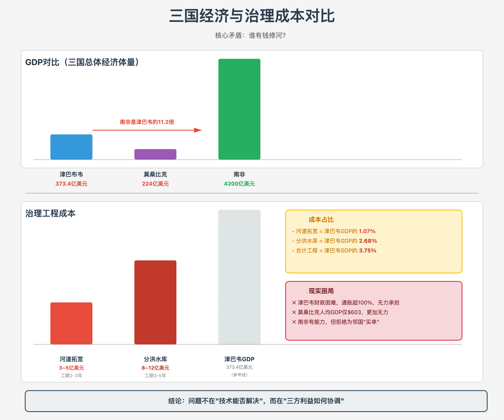Click the X mark before 南非有能力
The height and width of the screenshot is (420, 504).
pos(294,322)
